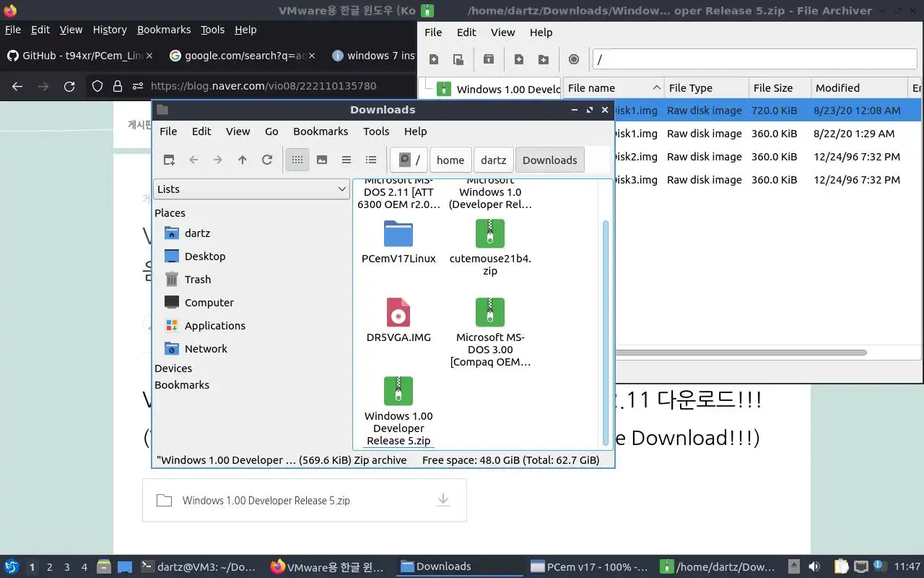The width and height of the screenshot is (924, 578).
Task: Switch to GitHub PCem browser tab
Action: (x=79, y=55)
